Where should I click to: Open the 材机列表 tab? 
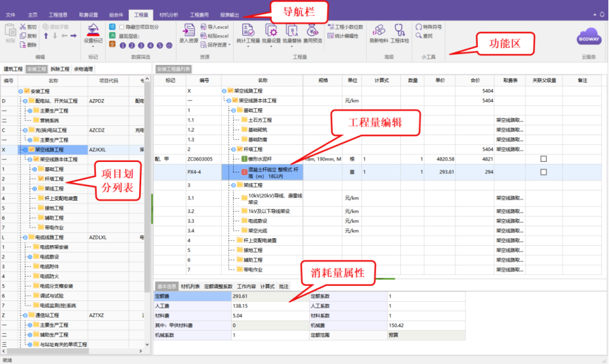point(190,287)
